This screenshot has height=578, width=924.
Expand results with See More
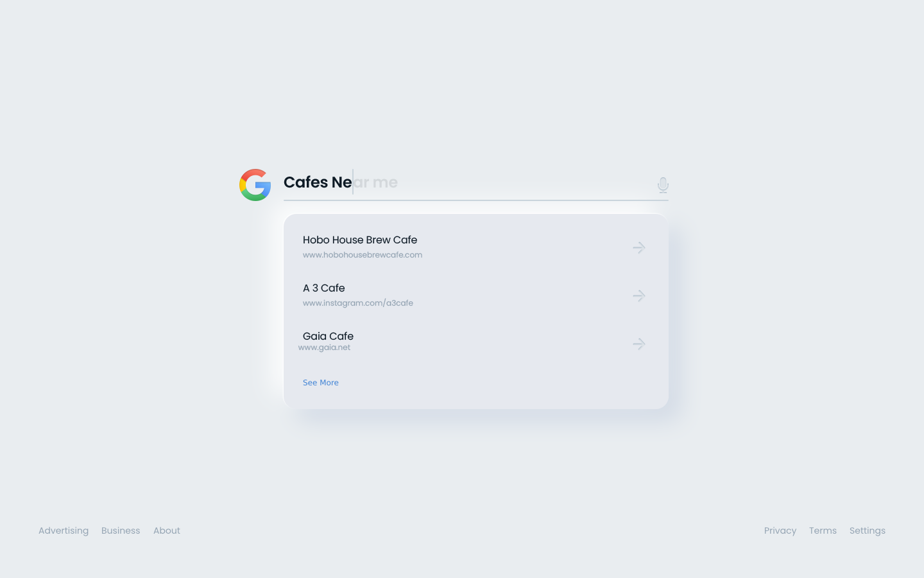321,383
